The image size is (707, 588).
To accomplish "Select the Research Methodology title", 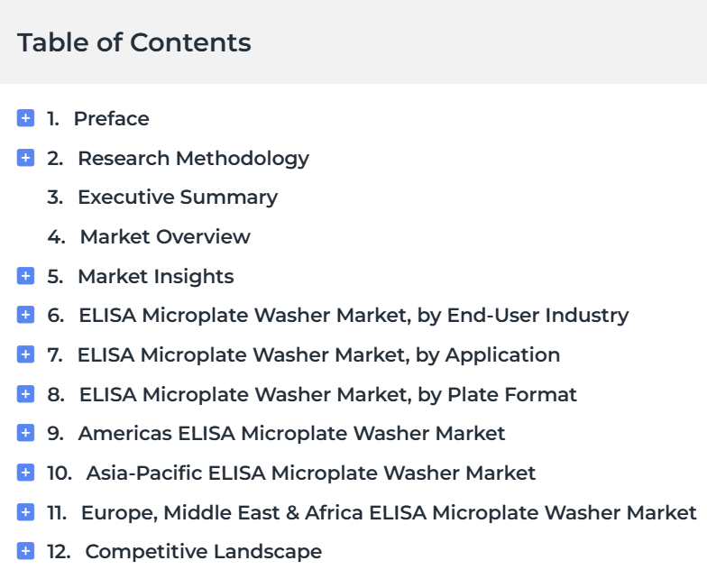I will click(193, 159).
